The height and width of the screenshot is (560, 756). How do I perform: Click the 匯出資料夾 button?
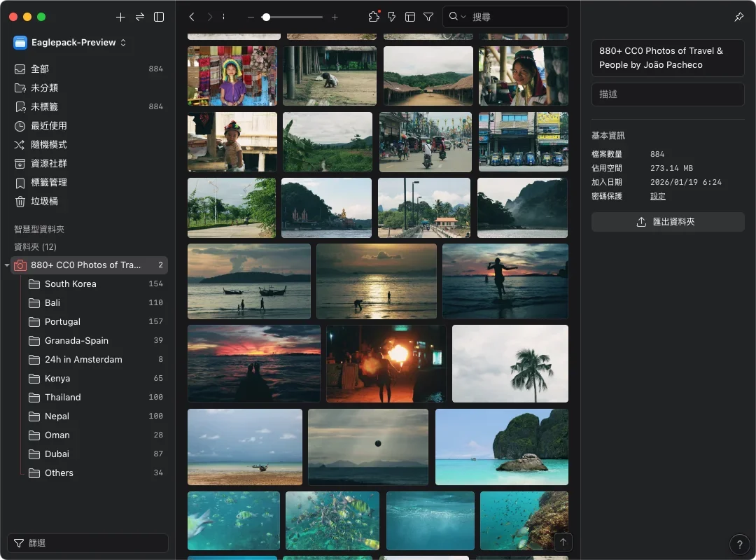coord(668,222)
